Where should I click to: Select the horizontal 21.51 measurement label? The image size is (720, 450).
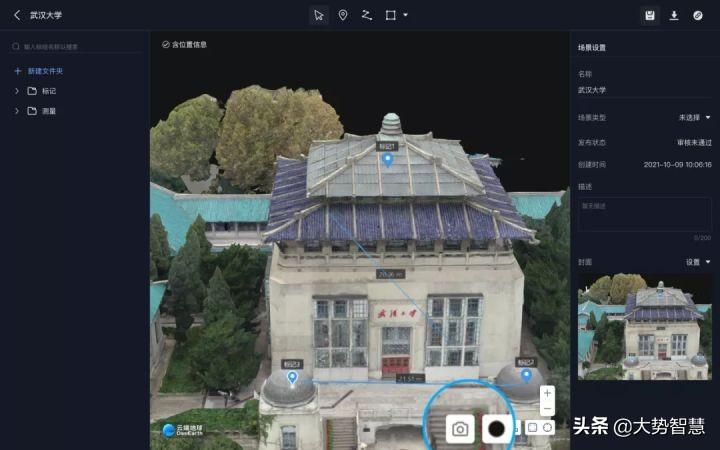410,378
